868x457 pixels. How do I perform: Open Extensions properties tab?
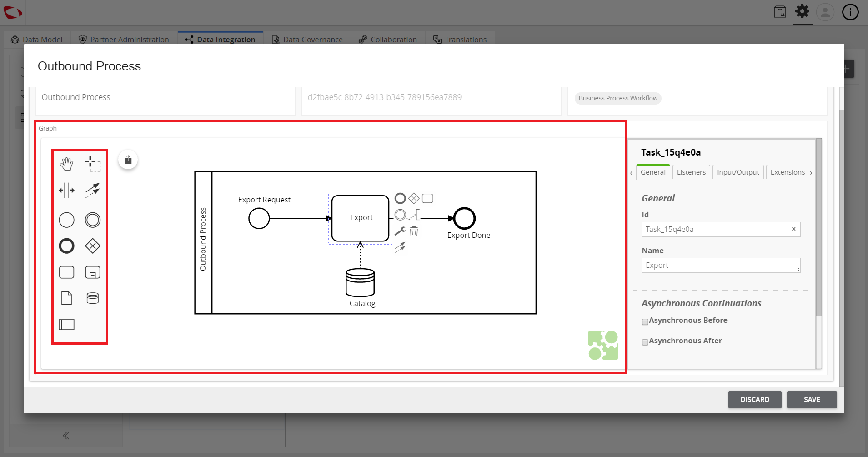788,172
